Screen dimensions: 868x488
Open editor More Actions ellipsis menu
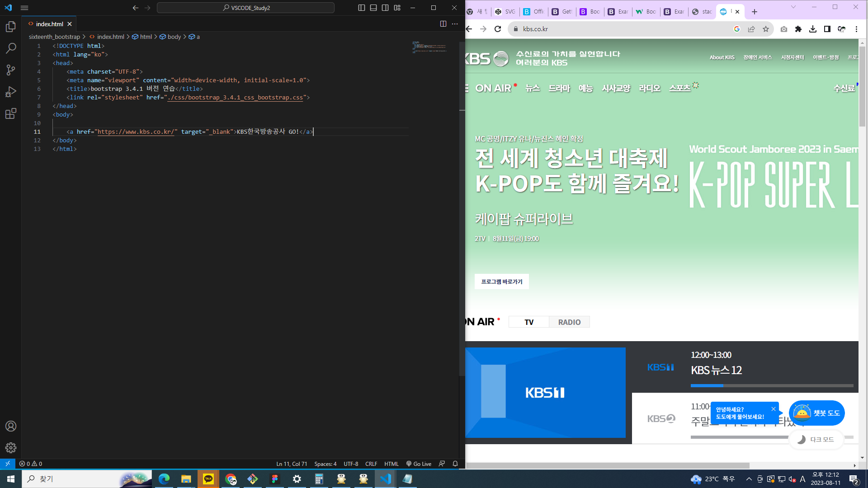pos(455,24)
